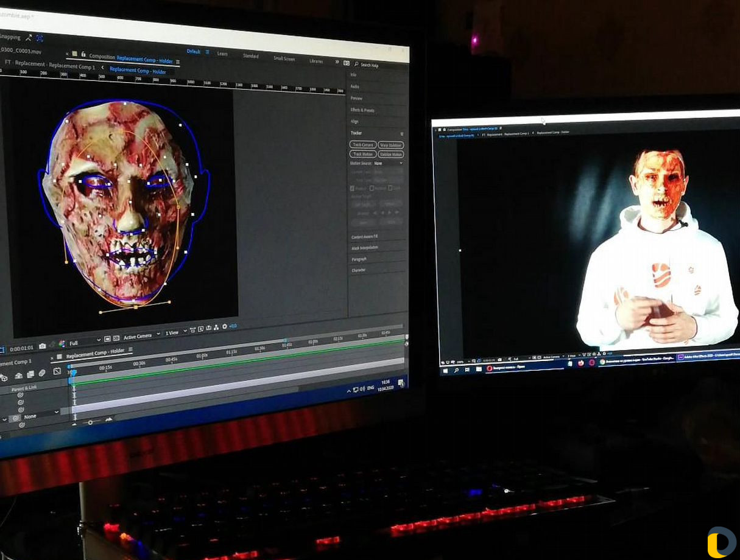The height and width of the screenshot is (560, 740).
Task: Select the Default workspace tab
Action: [194, 52]
